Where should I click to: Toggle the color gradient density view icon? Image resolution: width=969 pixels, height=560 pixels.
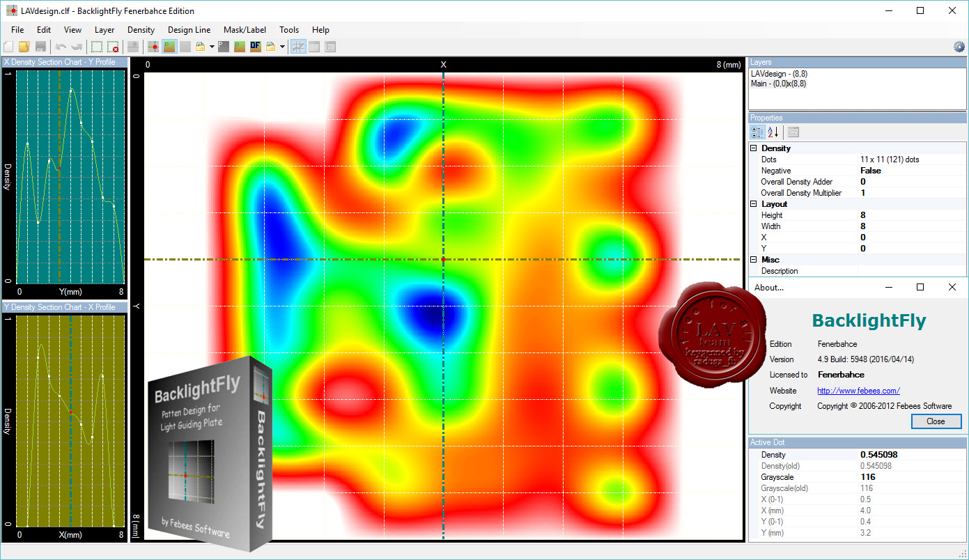pos(169,47)
